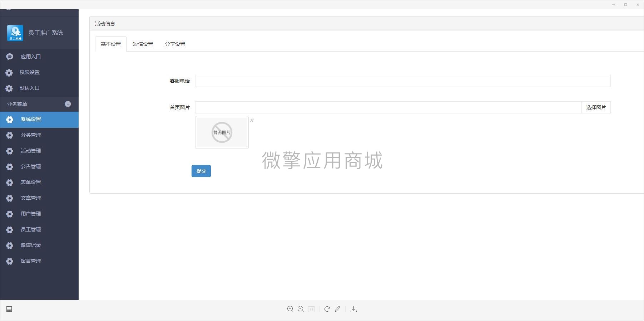The image size is (644, 321).
Task: Open the 权限设置 menu item
Action: click(39, 72)
